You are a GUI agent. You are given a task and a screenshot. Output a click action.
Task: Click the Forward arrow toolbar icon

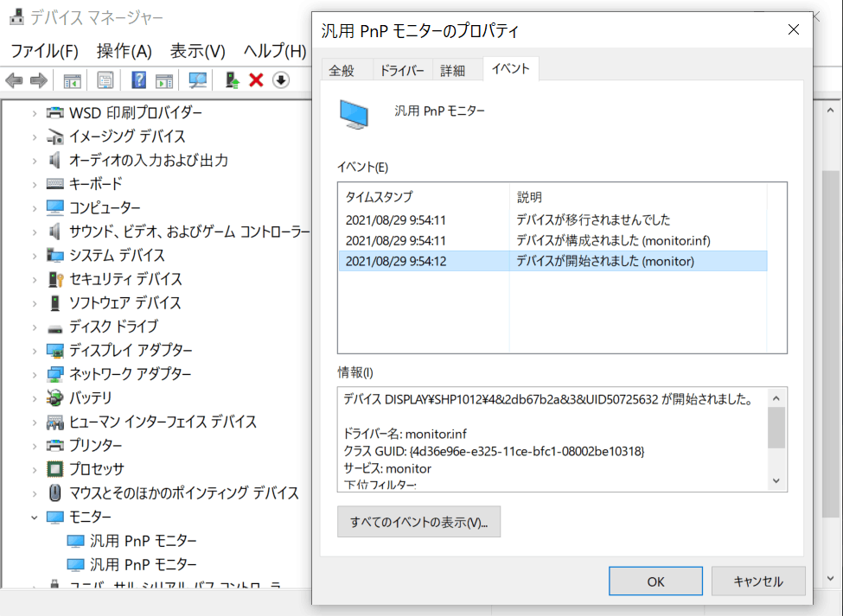click(x=38, y=80)
